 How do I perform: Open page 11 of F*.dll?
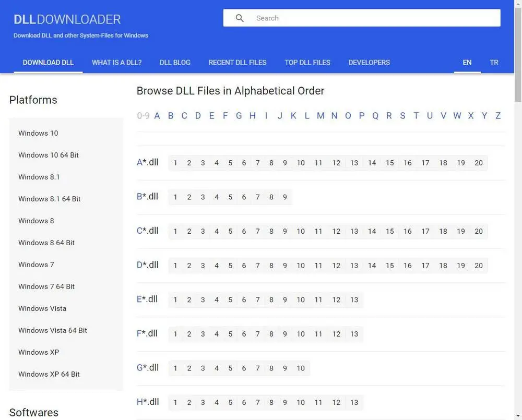tap(318, 334)
